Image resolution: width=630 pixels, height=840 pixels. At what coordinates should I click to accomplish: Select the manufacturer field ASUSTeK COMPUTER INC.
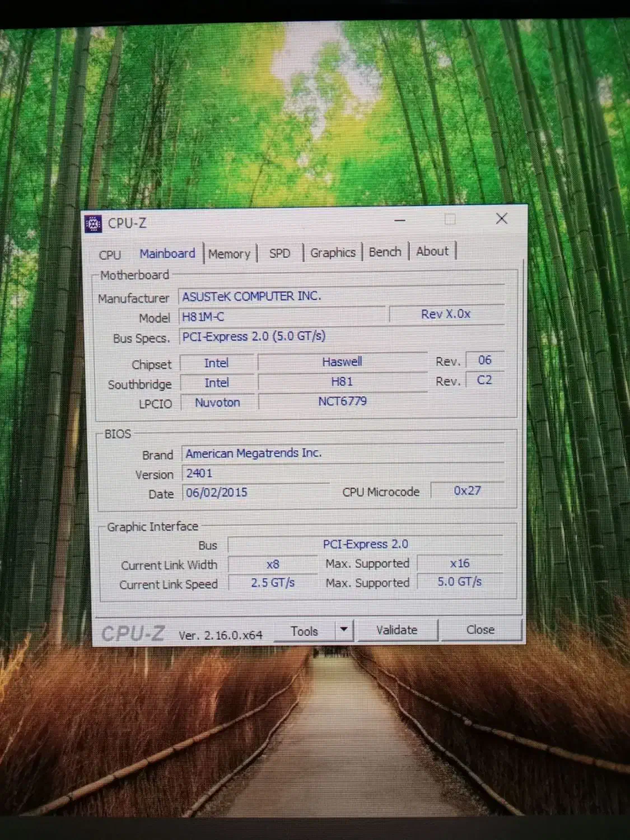[342, 296]
